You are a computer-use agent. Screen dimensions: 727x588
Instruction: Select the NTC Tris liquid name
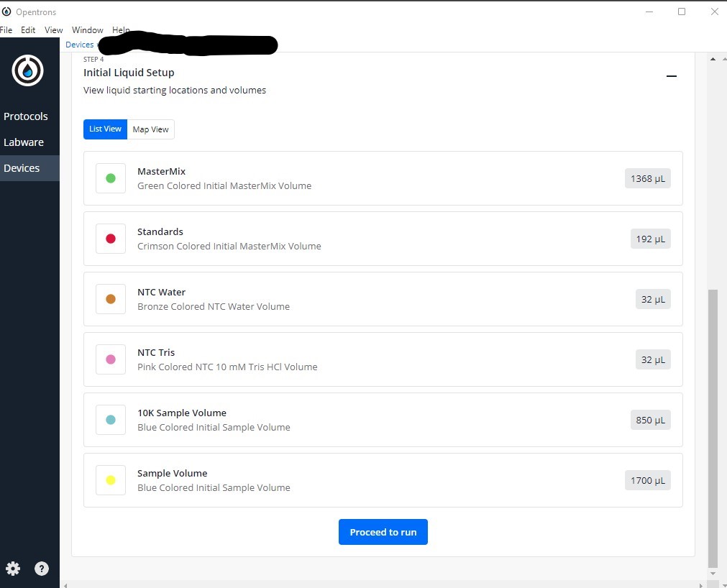point(156,353)
